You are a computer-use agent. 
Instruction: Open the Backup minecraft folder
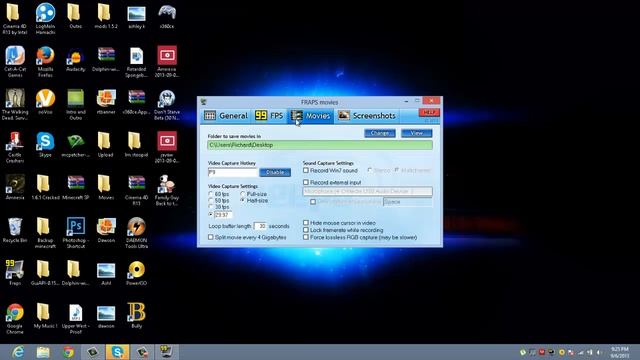pyautogui.click(x=45, y=233)
